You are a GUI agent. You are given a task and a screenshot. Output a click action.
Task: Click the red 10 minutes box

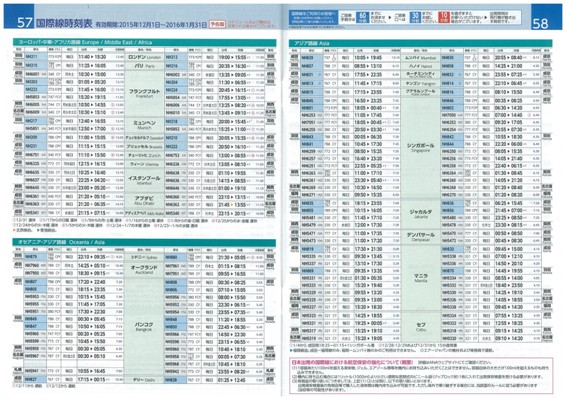coord(443,17)
